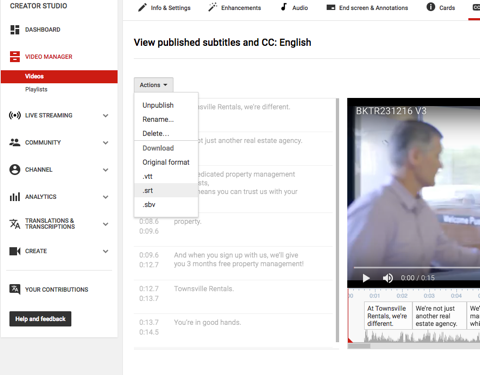Viewport: 480px width, 375px height.
Task: Mute the video with speaker icon
Action: [388, 278]
